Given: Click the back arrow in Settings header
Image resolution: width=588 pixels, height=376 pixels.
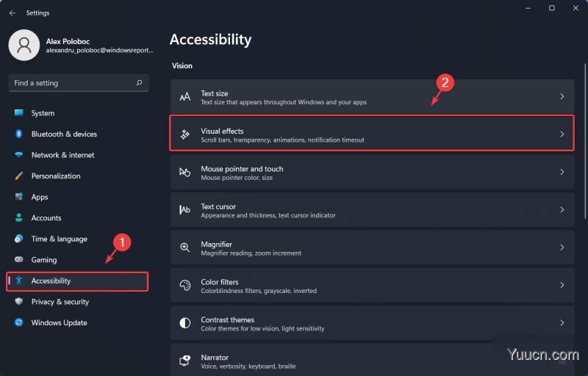Looking at the screenshot, I should (x=12, y=12).
